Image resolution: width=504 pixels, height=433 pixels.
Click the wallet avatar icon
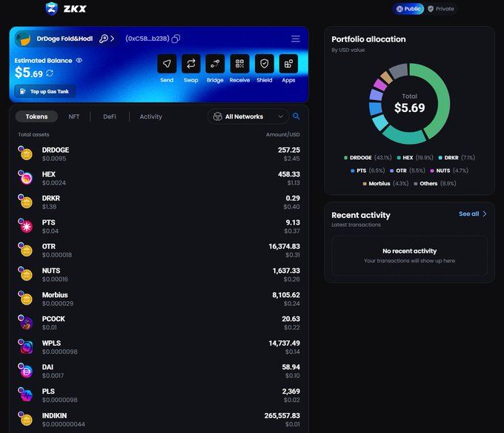point(23,39)
